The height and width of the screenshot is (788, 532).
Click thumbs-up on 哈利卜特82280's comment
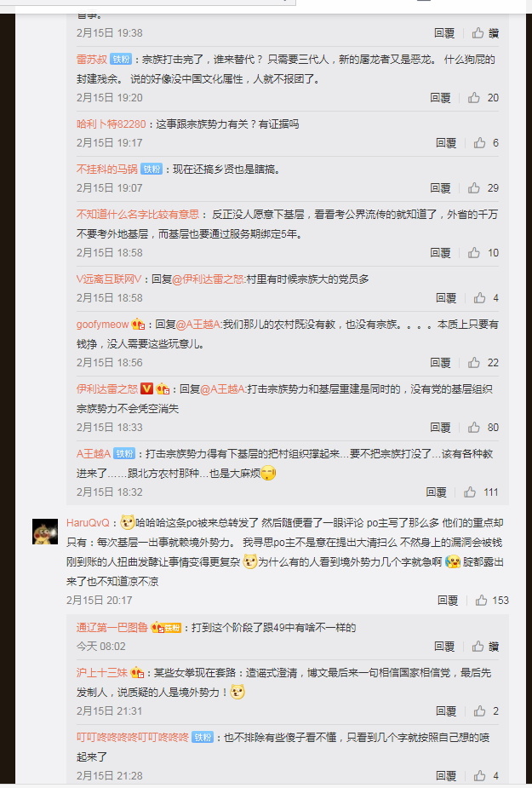click(479, 143)
